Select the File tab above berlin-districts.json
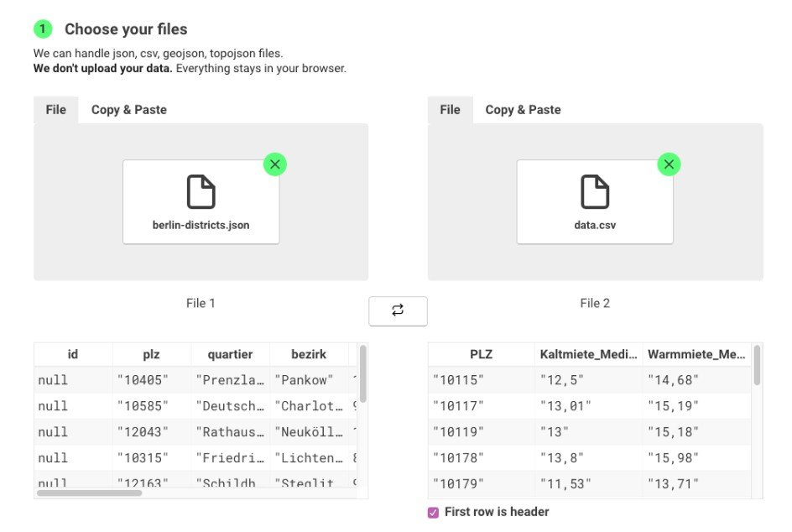The width and height of the screenshot is (792, 532). [55, 109]
